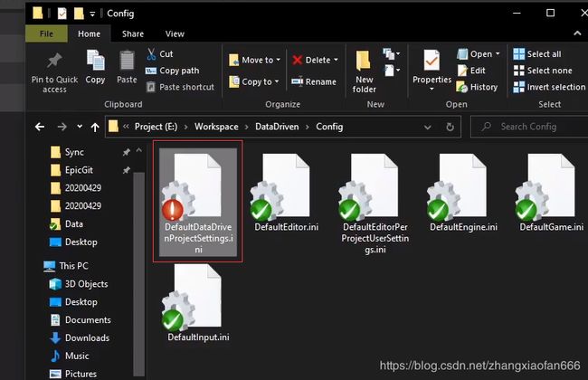Image resolution: width=588 pixels, height=380 pixels.
Task: Open the New item dropdown icon
Action: tap(391, 54)
